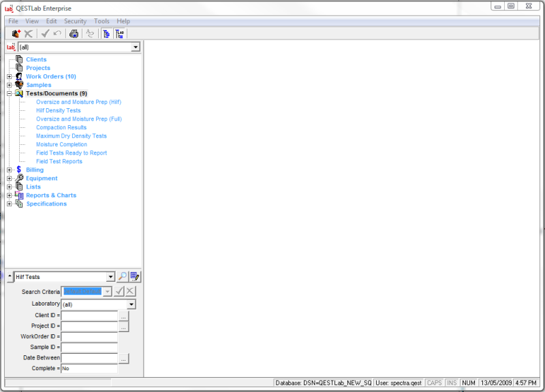Click the edit criteria icon beside the magnifier
Screen dimensions: 545x392
(134, 276)
